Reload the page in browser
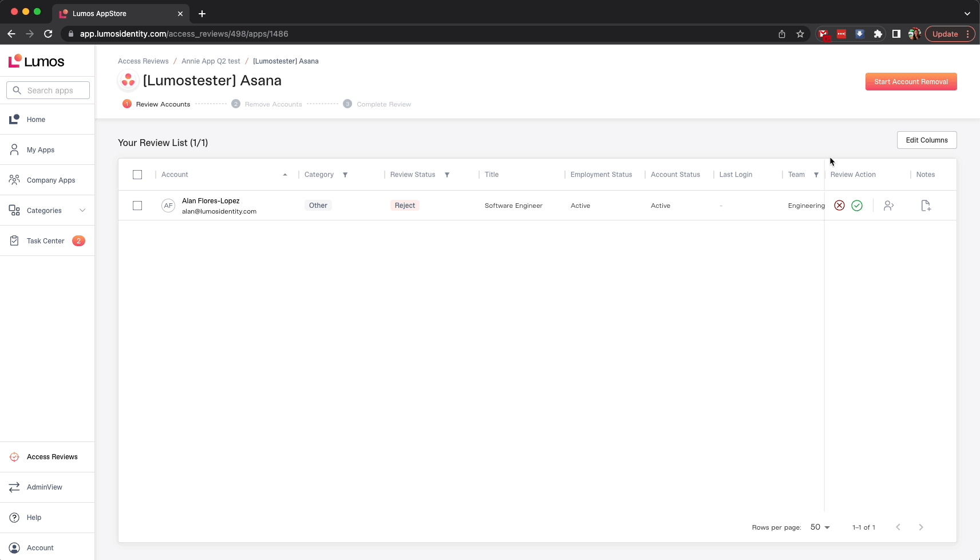Screen dimensions: 980x560 tap(48, 34)
